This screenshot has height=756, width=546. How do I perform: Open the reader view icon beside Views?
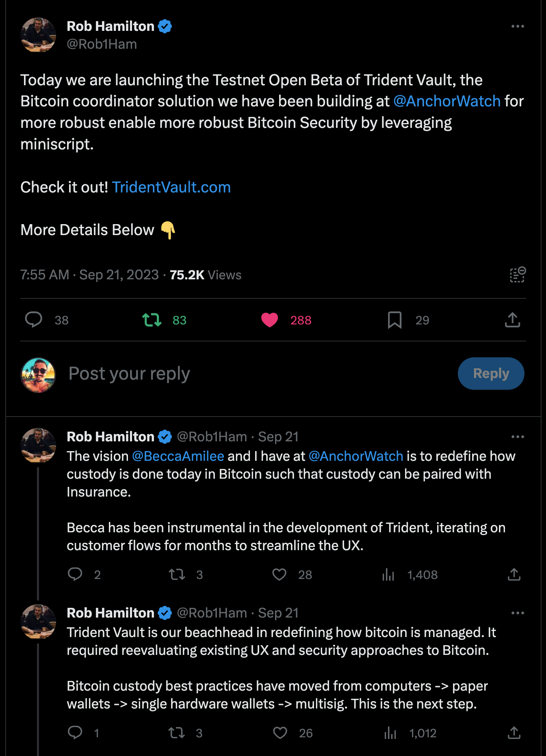518,275
